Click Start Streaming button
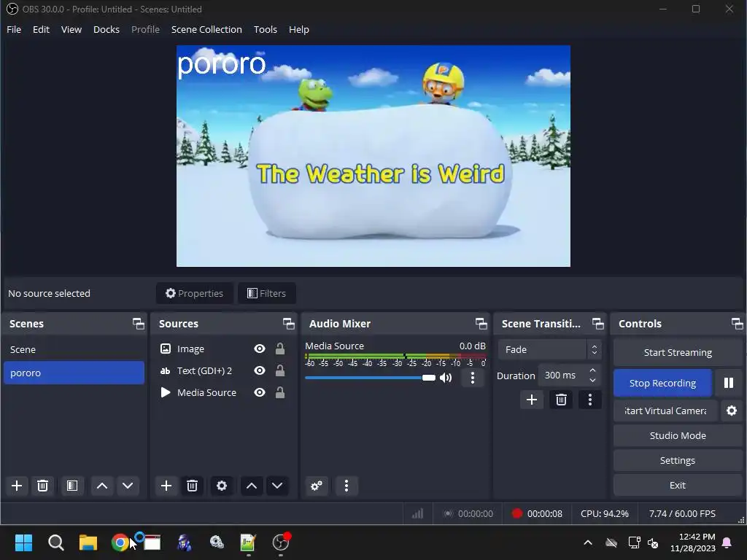Viewport: 747px width, 560px height. (678, 352)
